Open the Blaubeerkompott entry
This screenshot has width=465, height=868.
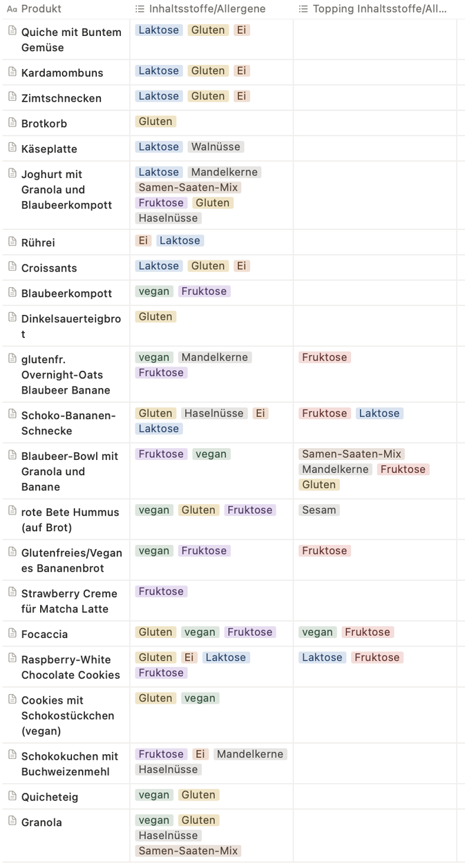pos(66,293)
